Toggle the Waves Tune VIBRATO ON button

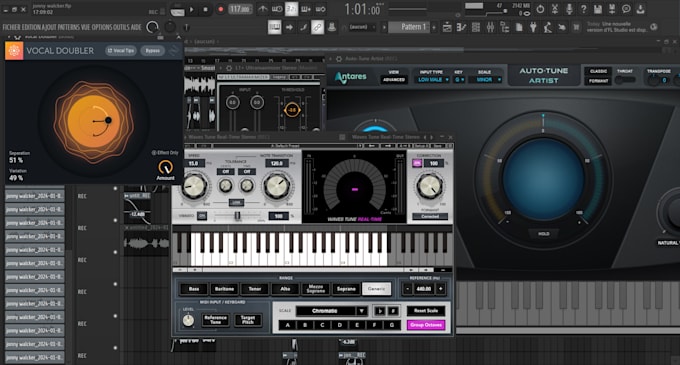[202, 215]
